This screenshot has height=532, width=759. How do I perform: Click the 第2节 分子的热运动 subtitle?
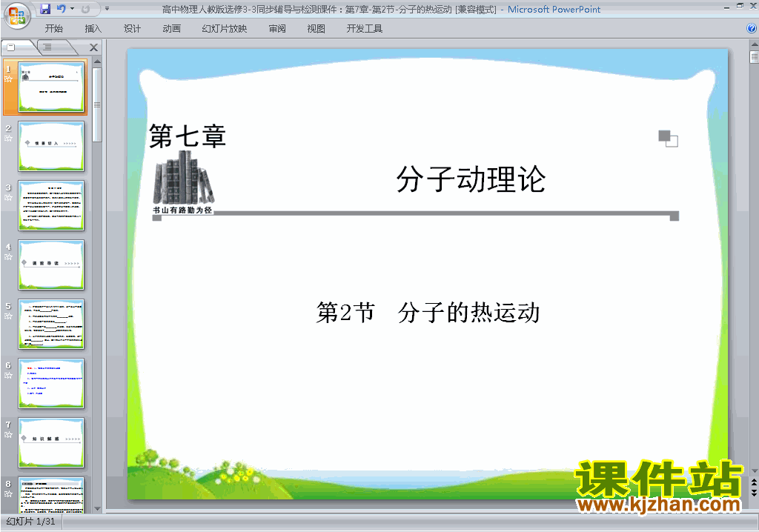point(428,312)
